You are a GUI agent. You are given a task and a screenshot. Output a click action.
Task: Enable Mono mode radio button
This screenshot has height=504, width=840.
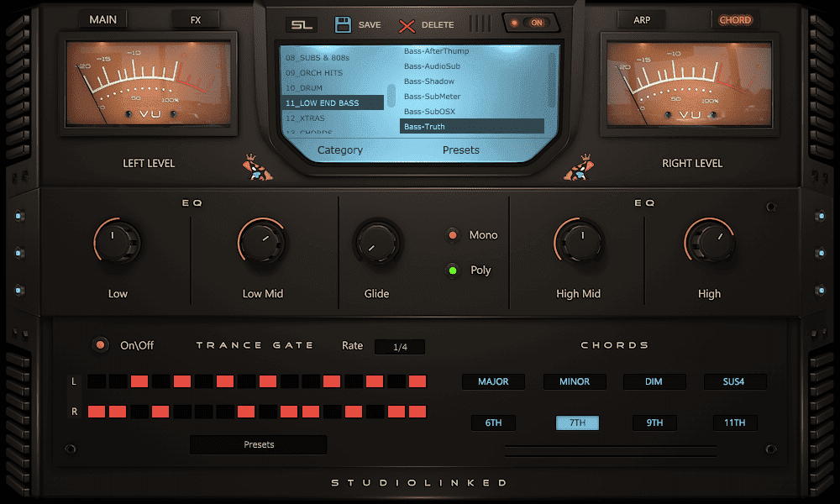coord(453,235)
